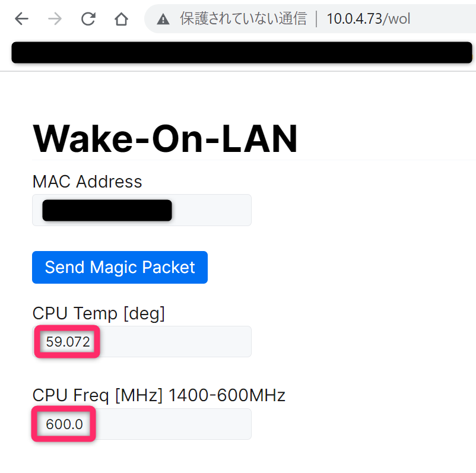The width and height of the screenshot is (476, 473).
Task: Click the blacked-out bookmarks bar
Action: (242, 52)
